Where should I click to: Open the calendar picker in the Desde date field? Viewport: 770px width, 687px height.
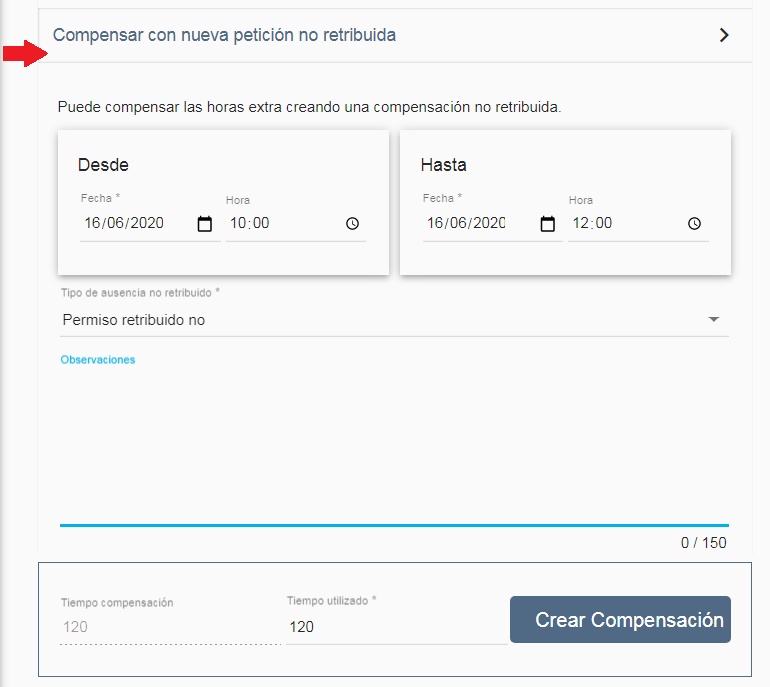pyautogui.click(x=205, y=224)
